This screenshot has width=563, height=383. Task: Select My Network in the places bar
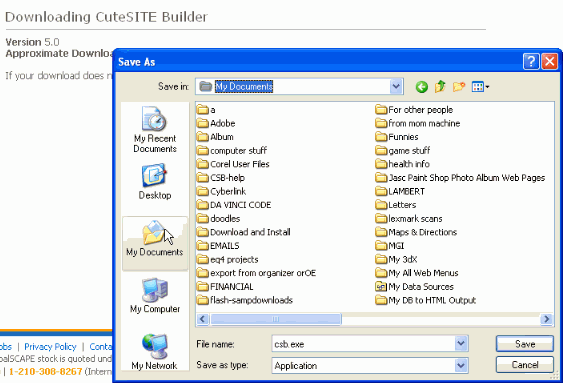click(x=155, y=352)
